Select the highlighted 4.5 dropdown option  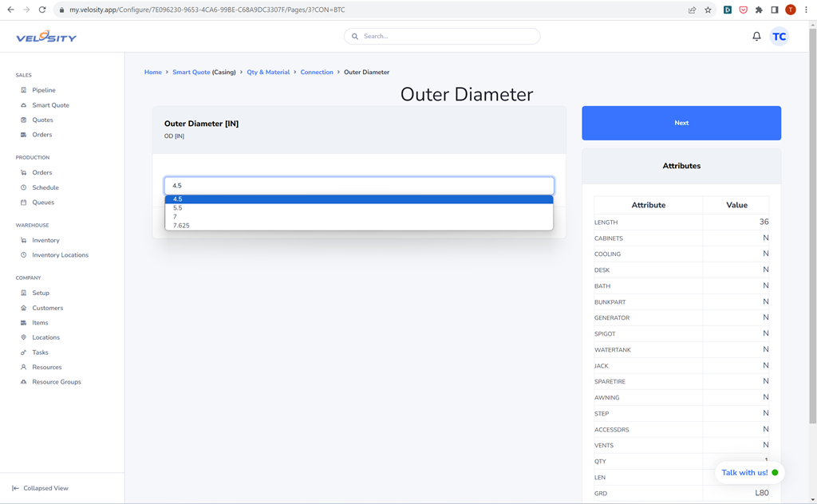click(x=178, y=199)
